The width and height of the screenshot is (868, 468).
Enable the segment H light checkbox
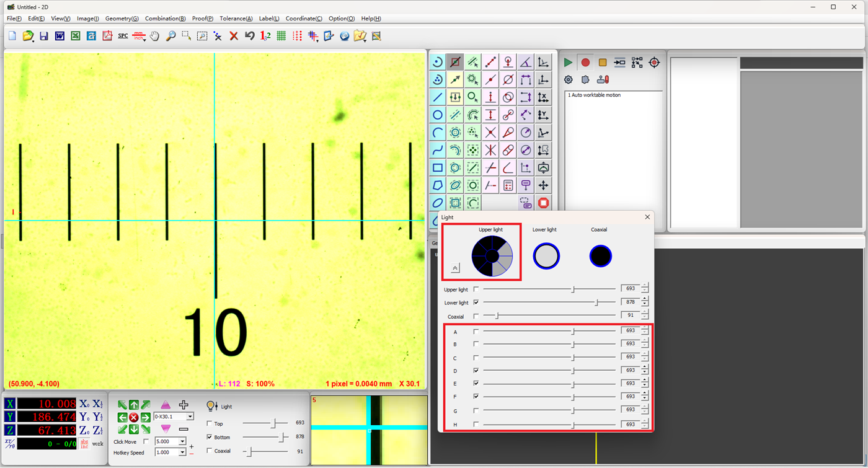[476, 424]
